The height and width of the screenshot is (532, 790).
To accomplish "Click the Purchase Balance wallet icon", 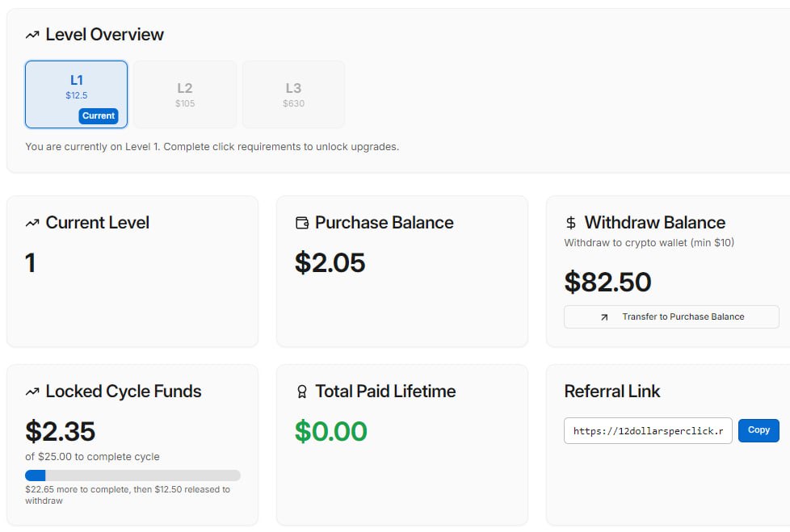I will [x=302, y=223].
